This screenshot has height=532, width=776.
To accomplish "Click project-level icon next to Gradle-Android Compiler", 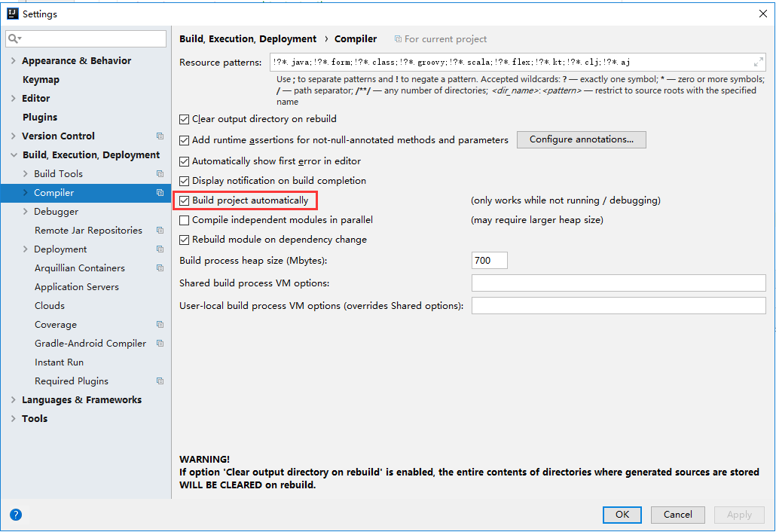I will [160, 344].
